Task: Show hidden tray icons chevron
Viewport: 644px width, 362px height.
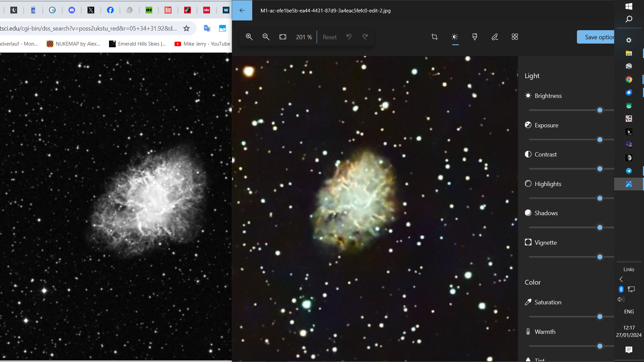Action: pos(621,279)
